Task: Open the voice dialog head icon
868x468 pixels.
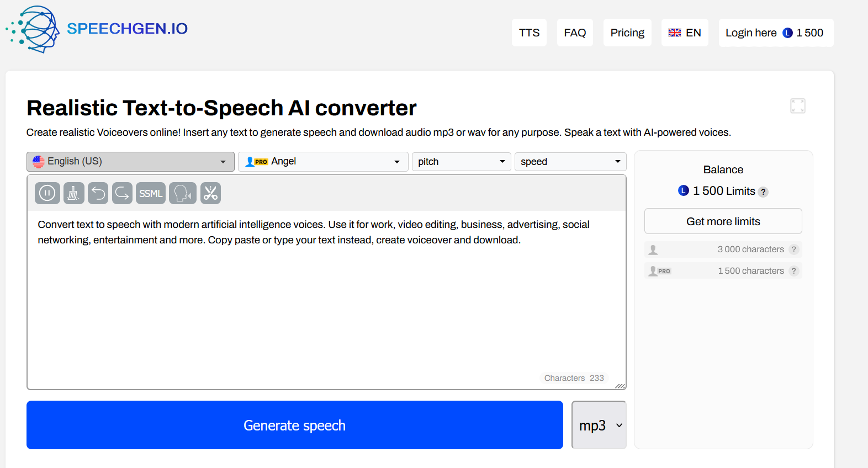Action: (183, 193)
